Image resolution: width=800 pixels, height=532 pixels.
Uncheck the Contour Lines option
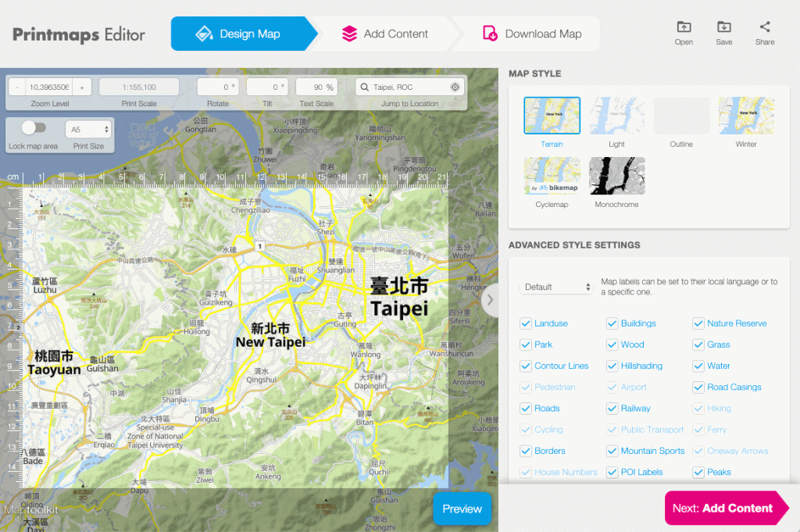coord(528,366)
